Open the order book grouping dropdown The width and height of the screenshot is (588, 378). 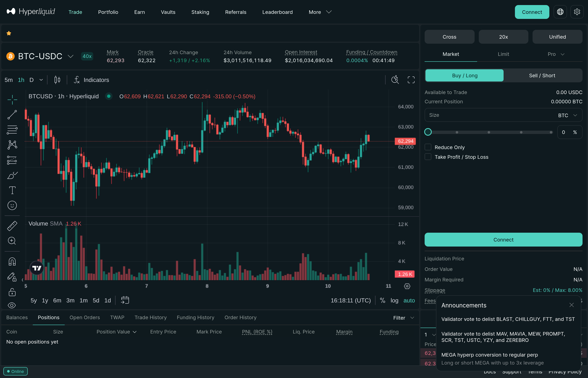(x=430, y=334)
